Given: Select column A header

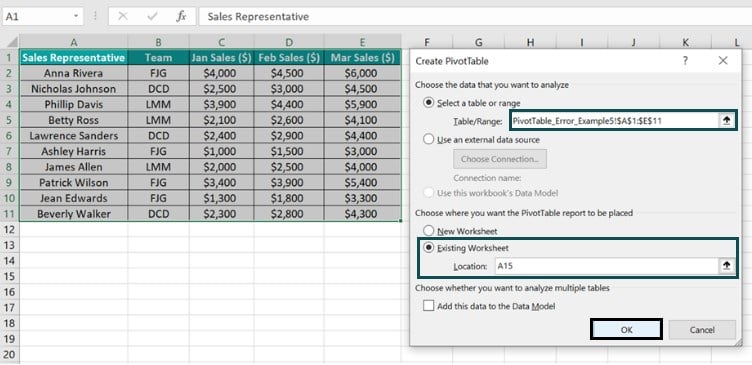Looking at the screenshot, I should click(73, 42).
